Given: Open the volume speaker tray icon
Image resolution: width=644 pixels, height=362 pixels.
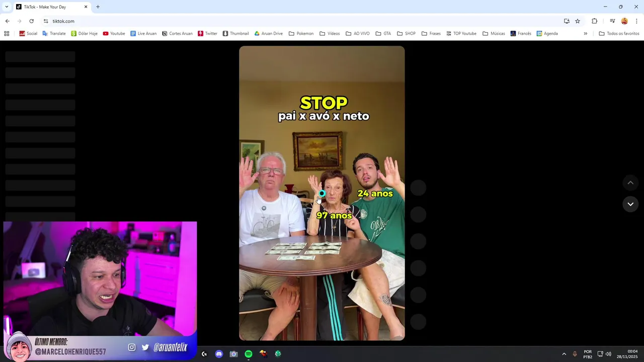Looking at the screenshot, I should (608, 354).
